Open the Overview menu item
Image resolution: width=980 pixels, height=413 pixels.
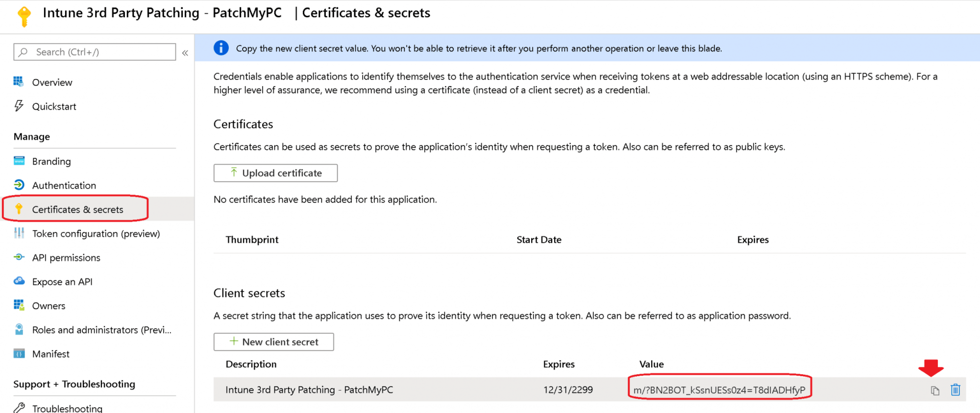click(52, 82)
